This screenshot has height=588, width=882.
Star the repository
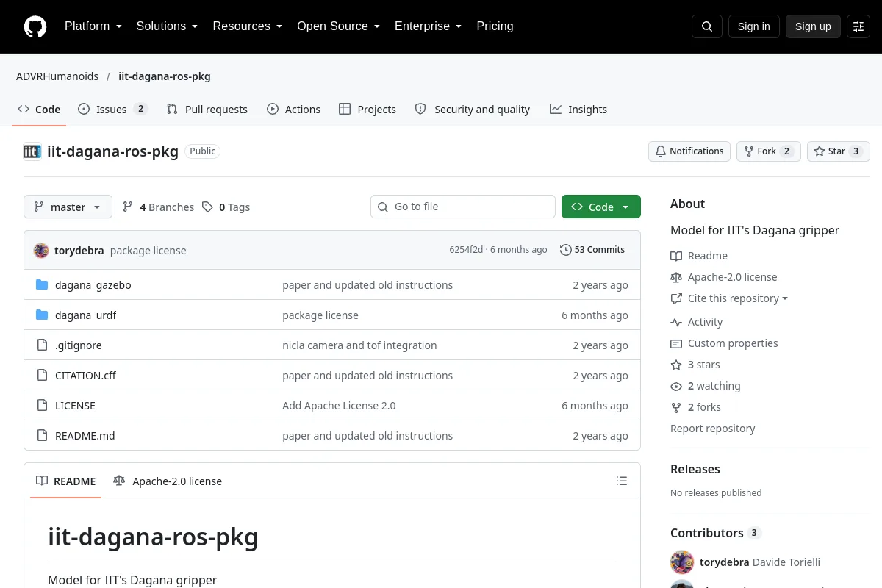point(838,151)
